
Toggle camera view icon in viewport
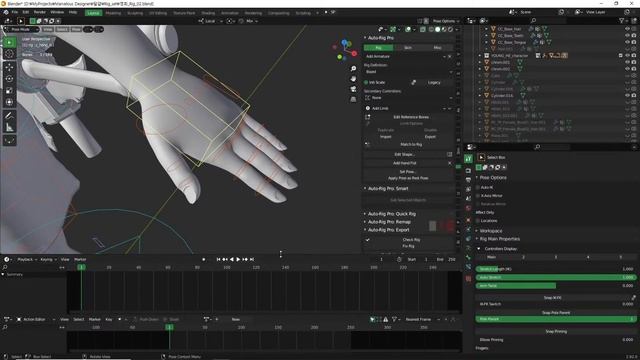[x=353, y=89]
